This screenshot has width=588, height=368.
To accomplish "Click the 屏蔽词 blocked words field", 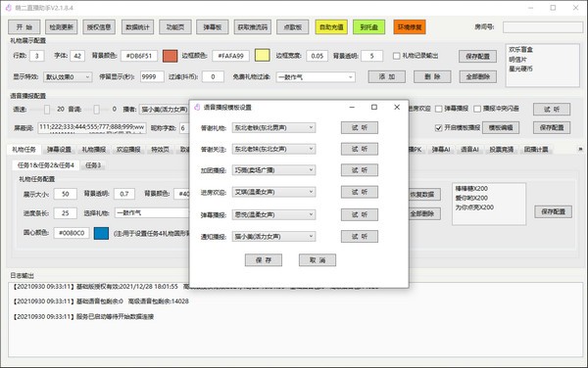I will pos(92,128).
